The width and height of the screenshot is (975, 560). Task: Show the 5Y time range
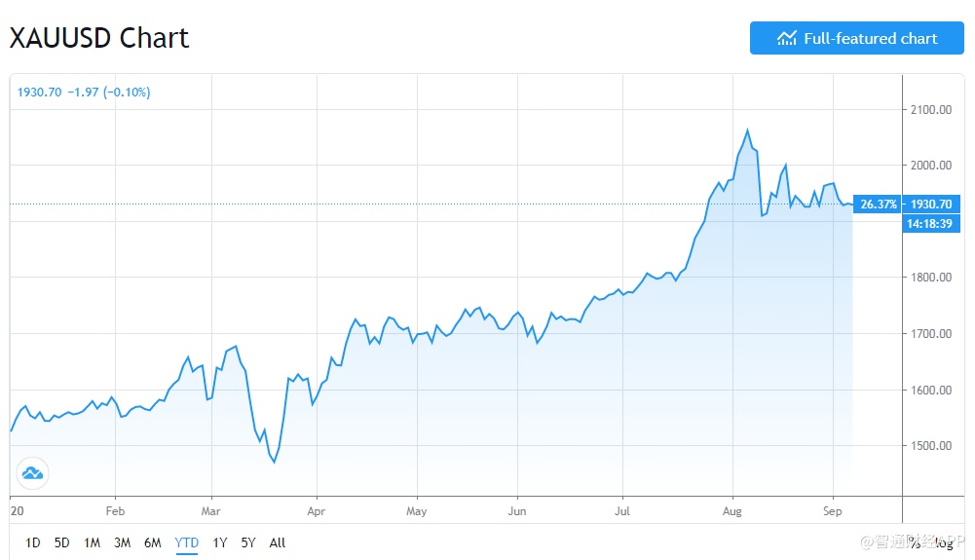tap(248, 542)
